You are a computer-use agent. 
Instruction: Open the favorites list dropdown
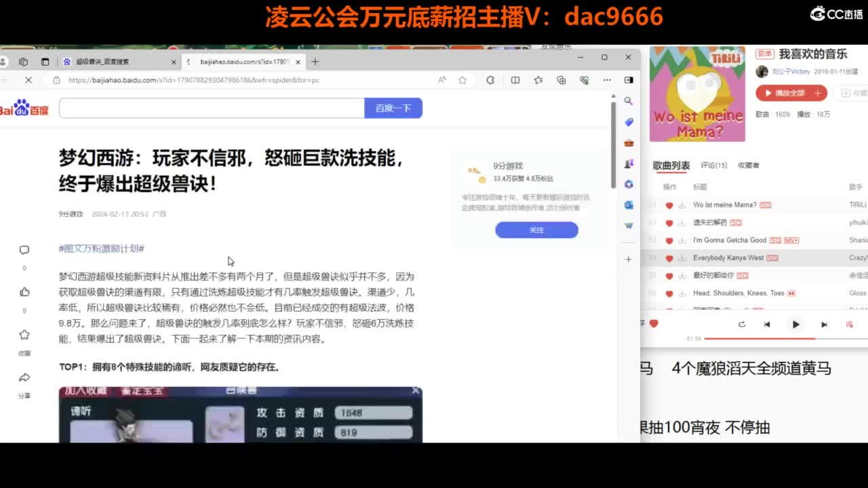coord(539,80)
